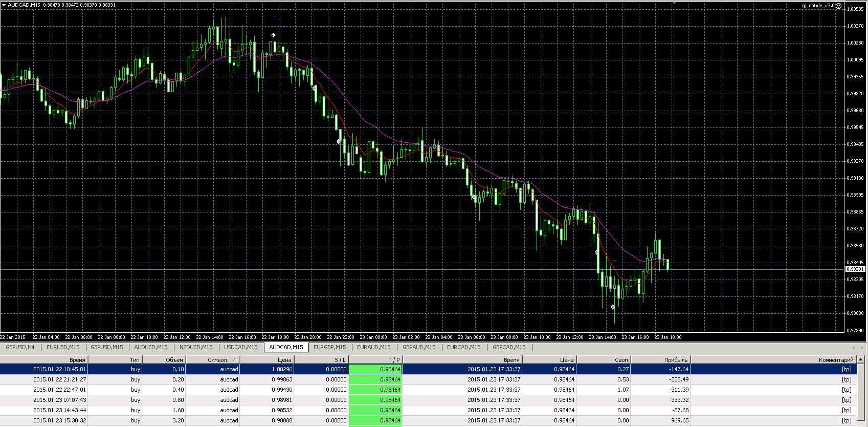Open the NZDUSD,M15 chart tab

[195, 347]
